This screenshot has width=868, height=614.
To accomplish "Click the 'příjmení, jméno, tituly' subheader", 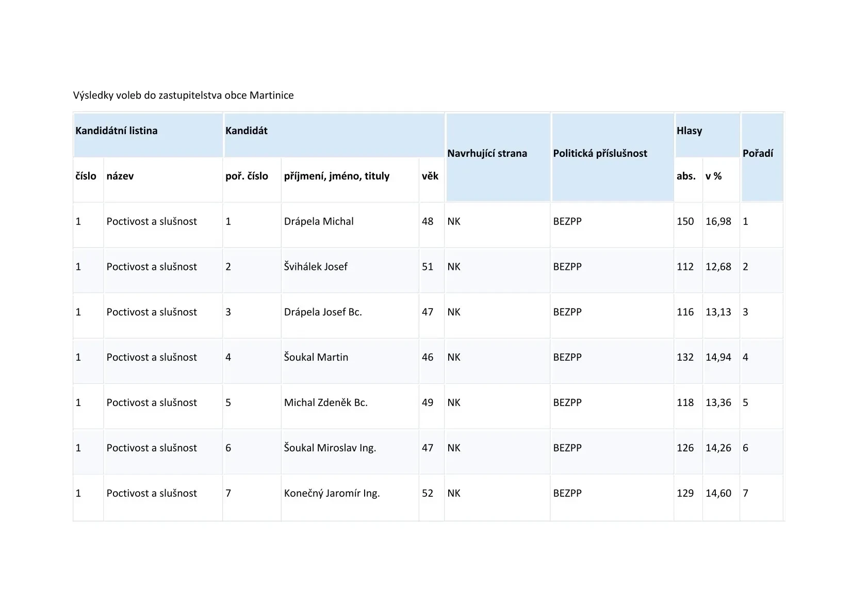I will 337,176.
